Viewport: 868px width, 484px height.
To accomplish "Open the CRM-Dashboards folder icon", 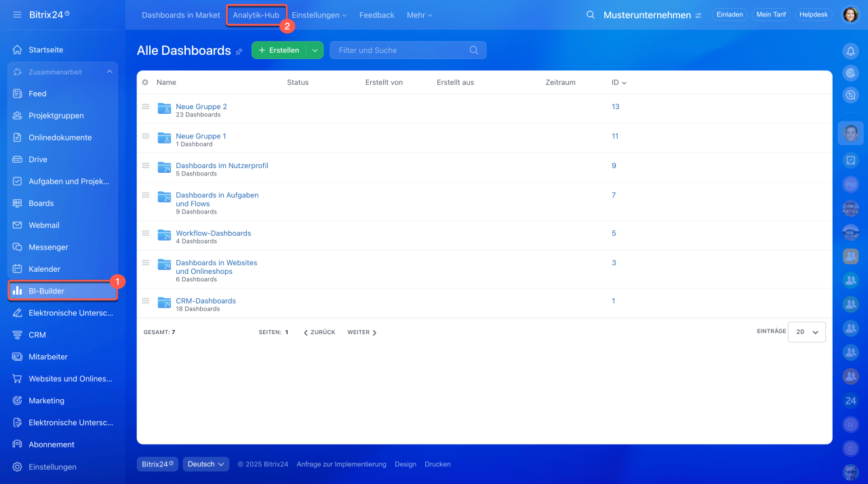I will [x=164, y=302].
